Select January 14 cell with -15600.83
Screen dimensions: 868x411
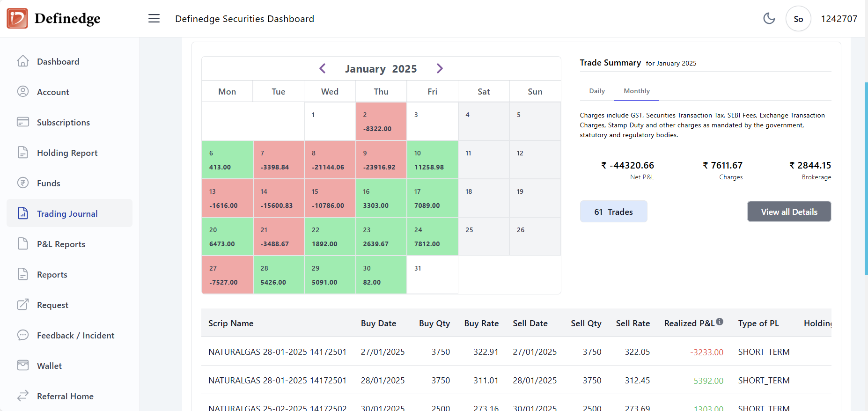279,198
